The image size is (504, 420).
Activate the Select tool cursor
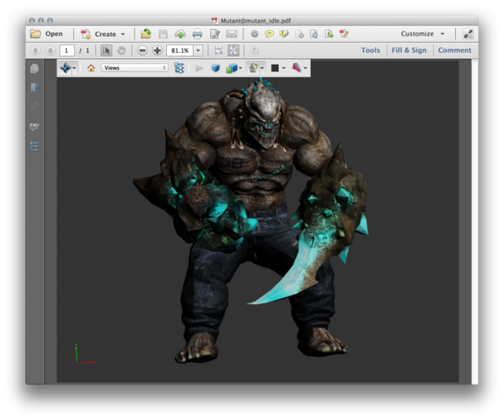click(x=106, y=50)
